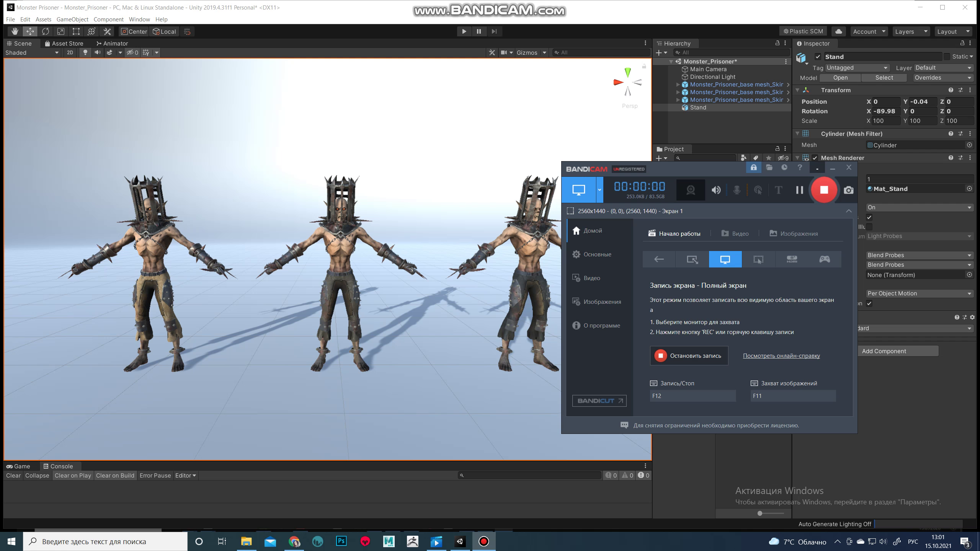Open the Assets menu
980x551 pixels.
(x=43, y=19)
